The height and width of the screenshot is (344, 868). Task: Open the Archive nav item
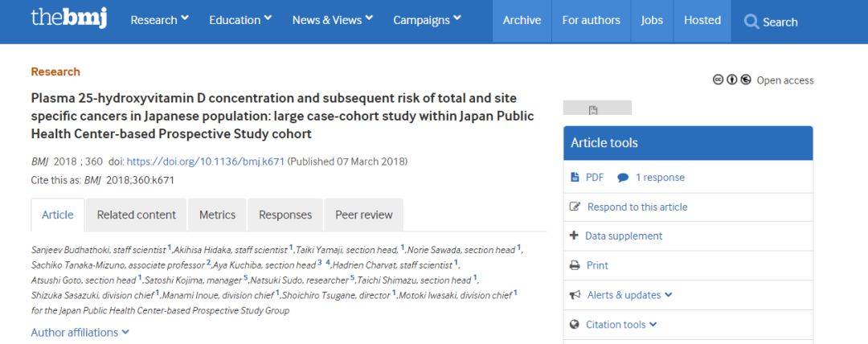(522, 21)
